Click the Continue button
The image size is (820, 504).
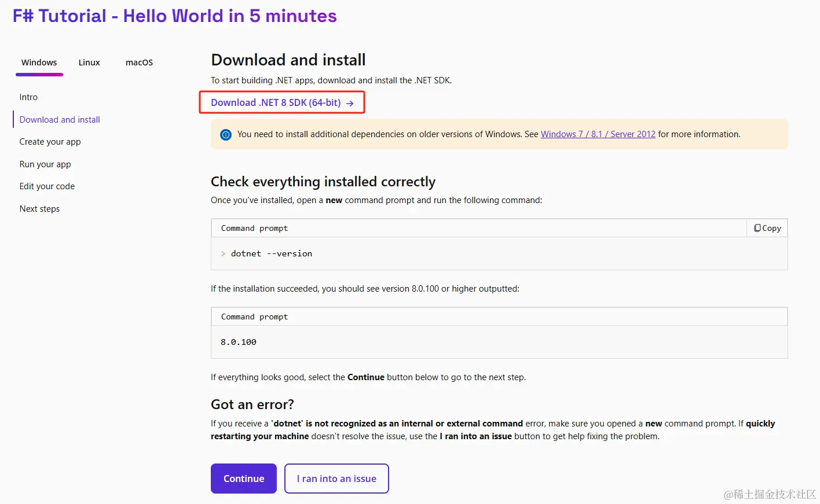coord(244,479)
